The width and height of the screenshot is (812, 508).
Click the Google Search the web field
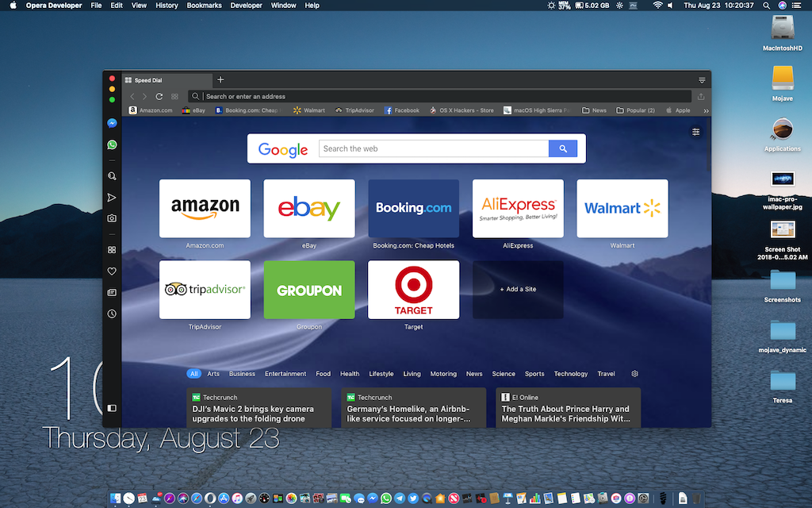tap(434, 148)
